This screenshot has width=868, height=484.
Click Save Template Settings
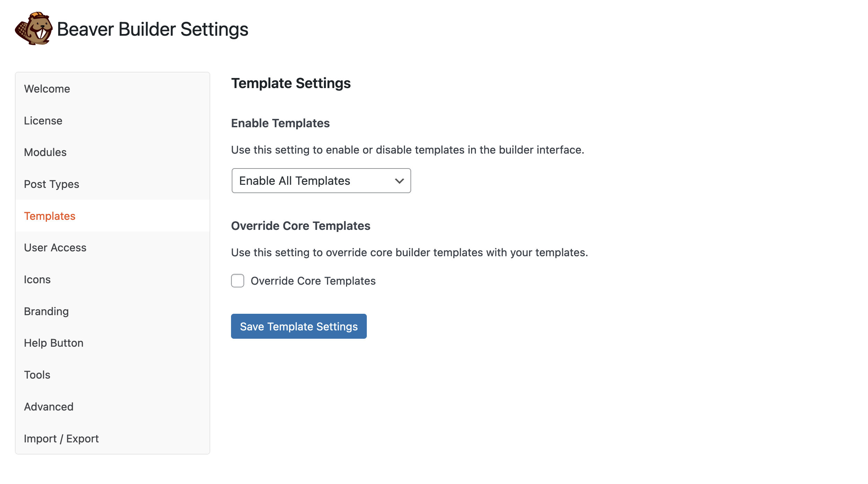(299, 326)
